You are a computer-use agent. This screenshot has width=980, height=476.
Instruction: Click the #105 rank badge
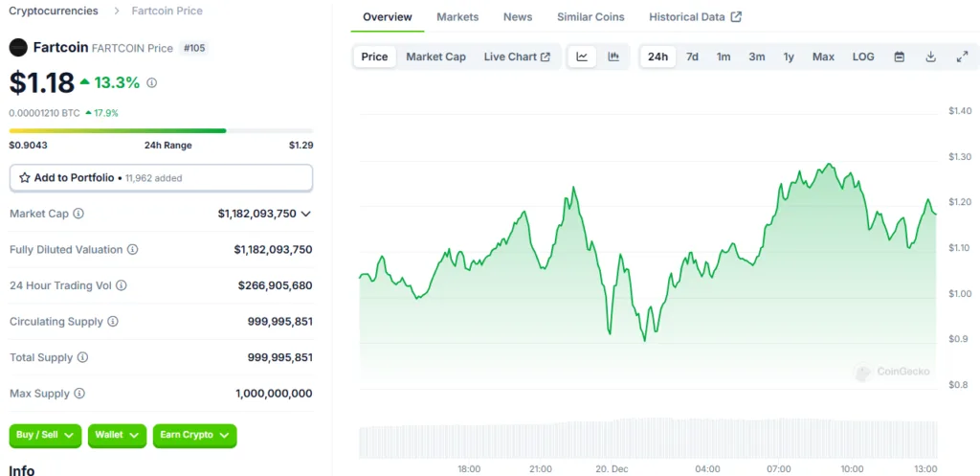click(193, 48)
